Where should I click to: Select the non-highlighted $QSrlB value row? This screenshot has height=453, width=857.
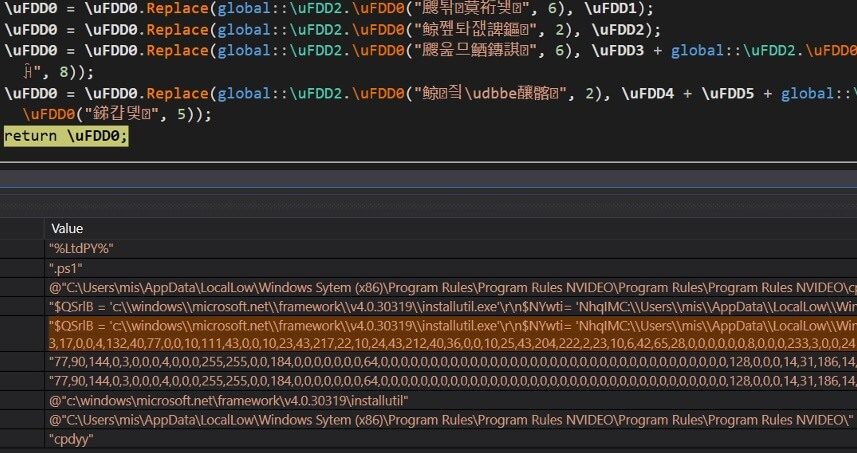point(451,307)
